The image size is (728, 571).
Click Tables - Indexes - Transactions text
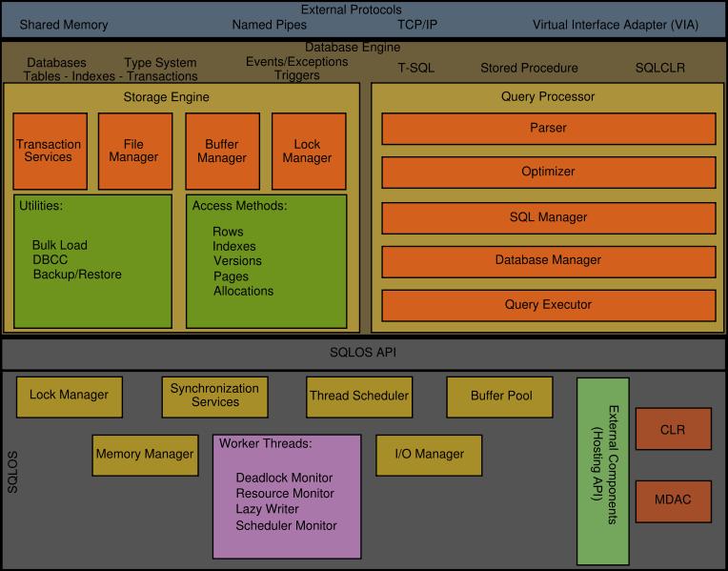coord(111,76)
